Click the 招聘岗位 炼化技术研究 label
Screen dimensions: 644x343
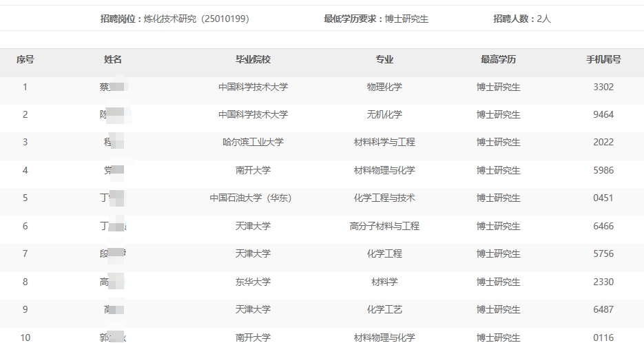tap(174, 19)
